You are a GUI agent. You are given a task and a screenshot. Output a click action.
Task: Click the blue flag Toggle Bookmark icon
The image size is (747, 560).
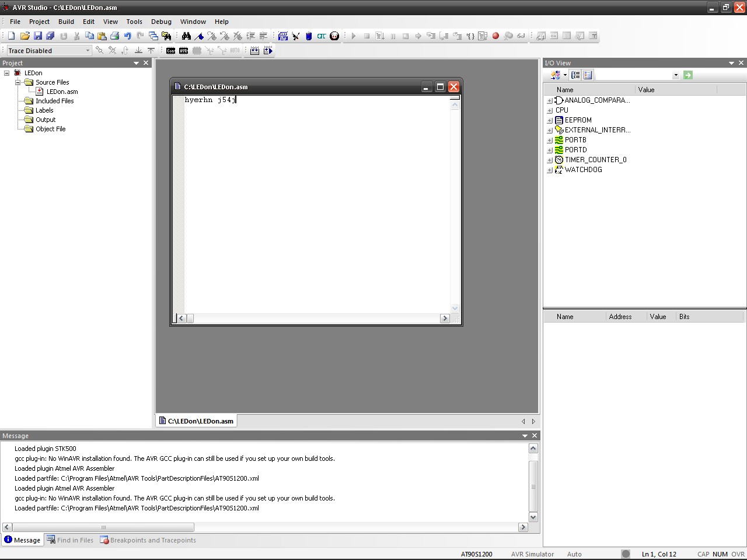click(199, 36)
